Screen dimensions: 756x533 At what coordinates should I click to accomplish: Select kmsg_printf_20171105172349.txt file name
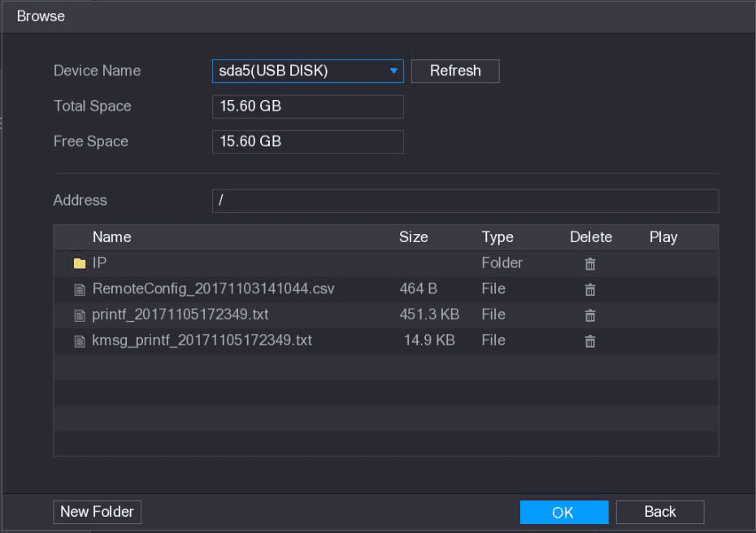(202, 340)
